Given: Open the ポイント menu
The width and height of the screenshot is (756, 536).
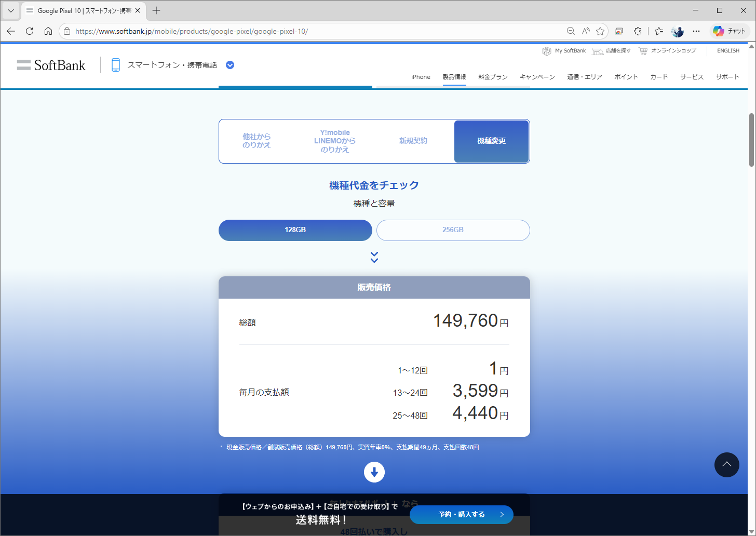Looking at the screenshot, I should pos(626,77).
